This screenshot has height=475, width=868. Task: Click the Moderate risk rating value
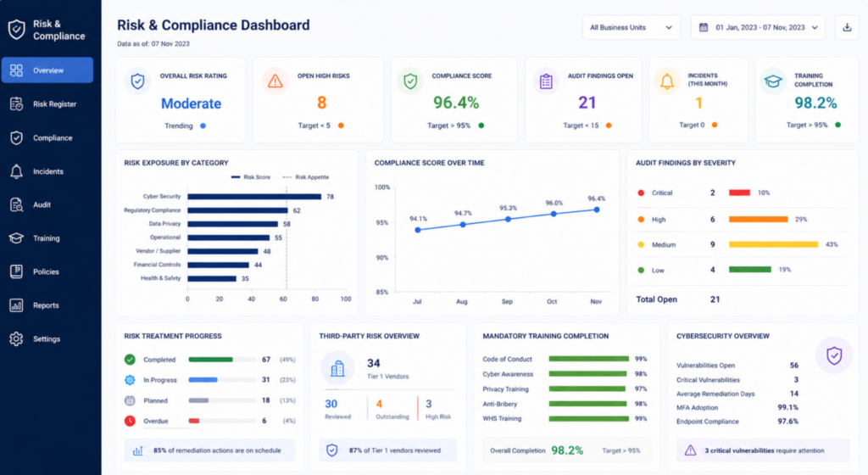click(191, 103)
